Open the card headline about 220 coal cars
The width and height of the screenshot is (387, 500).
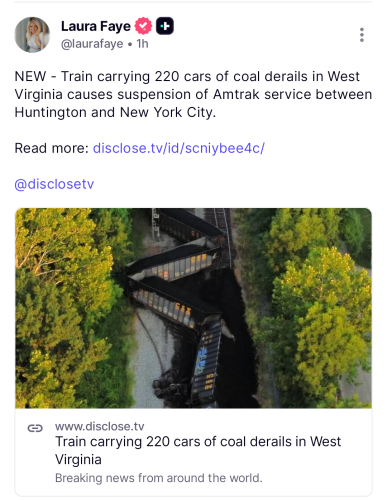[198, 450]
